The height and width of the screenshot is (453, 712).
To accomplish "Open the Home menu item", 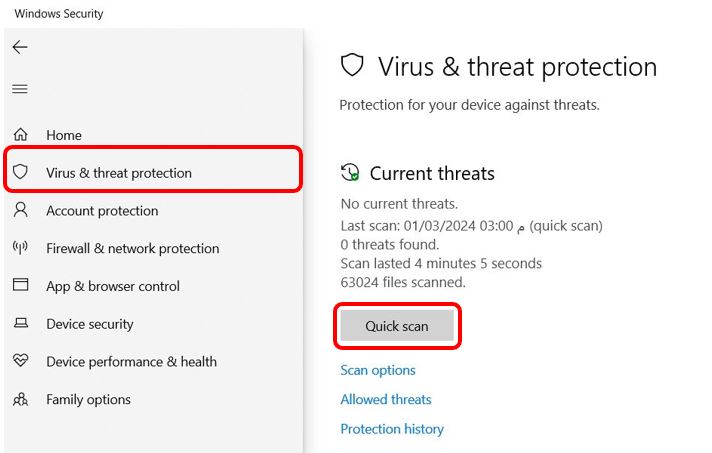I will (x=64, y=135).
